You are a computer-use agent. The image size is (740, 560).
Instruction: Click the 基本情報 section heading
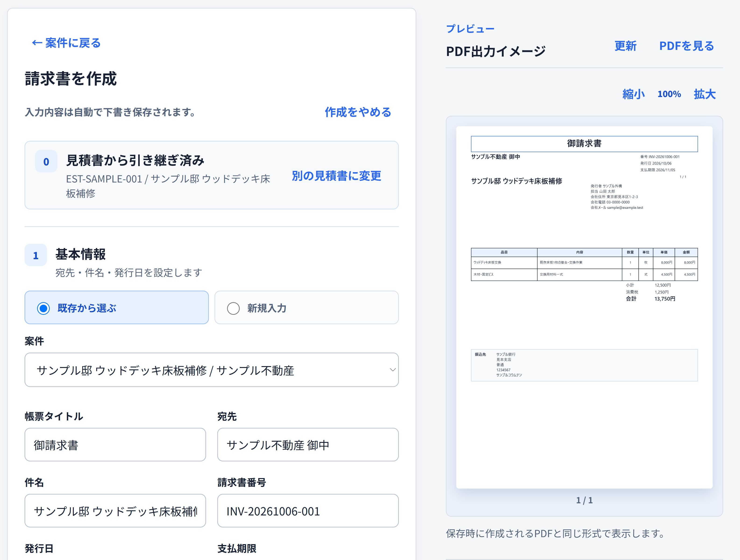(x=81, y=254)
